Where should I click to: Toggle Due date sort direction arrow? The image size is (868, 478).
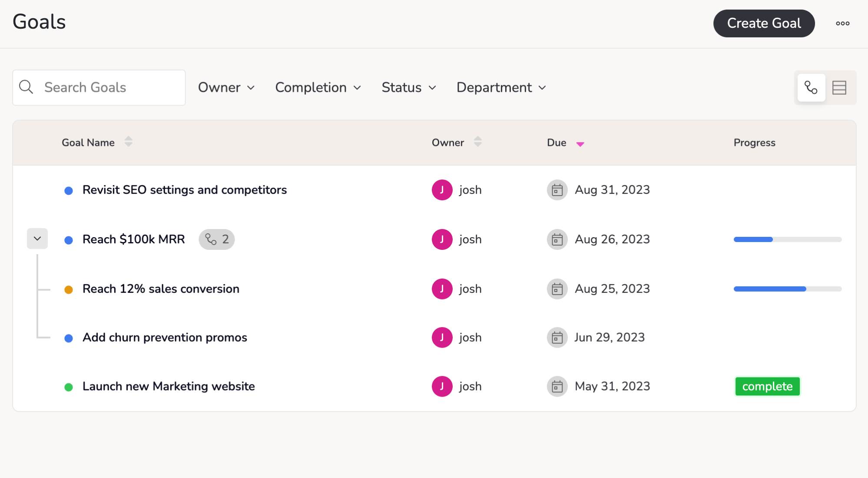pyautogui.click(x=580, y=144)
